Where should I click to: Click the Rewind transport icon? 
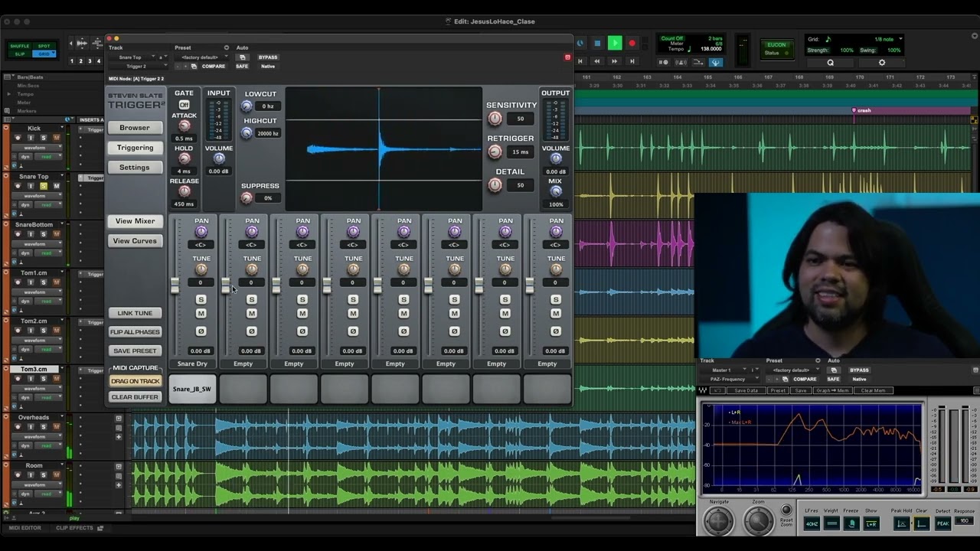click(x=597, y=61)
